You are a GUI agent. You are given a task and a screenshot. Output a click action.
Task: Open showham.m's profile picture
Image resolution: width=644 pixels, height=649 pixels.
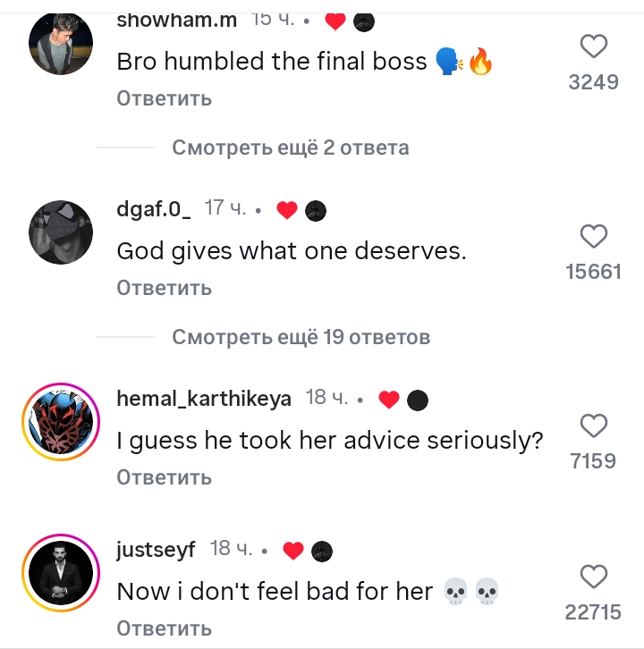(x=61, y=43)
